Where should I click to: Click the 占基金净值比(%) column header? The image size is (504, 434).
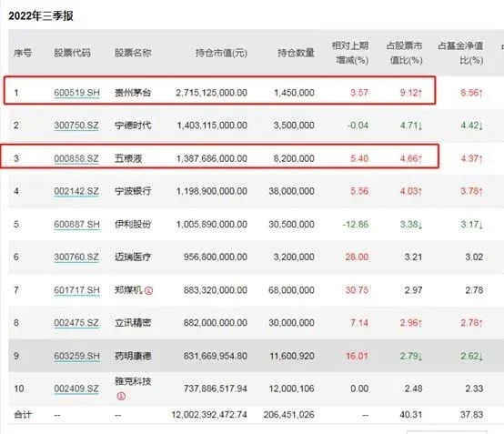coord(460,53)
